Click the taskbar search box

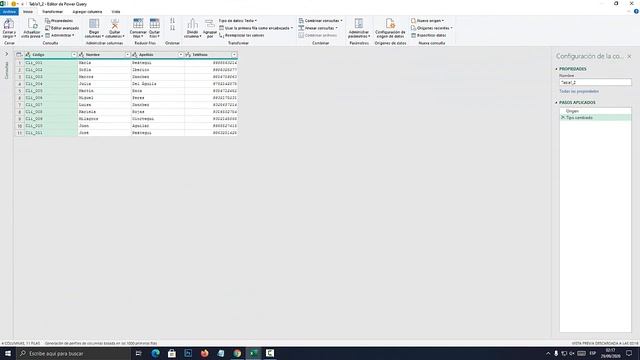coord(73,353)
